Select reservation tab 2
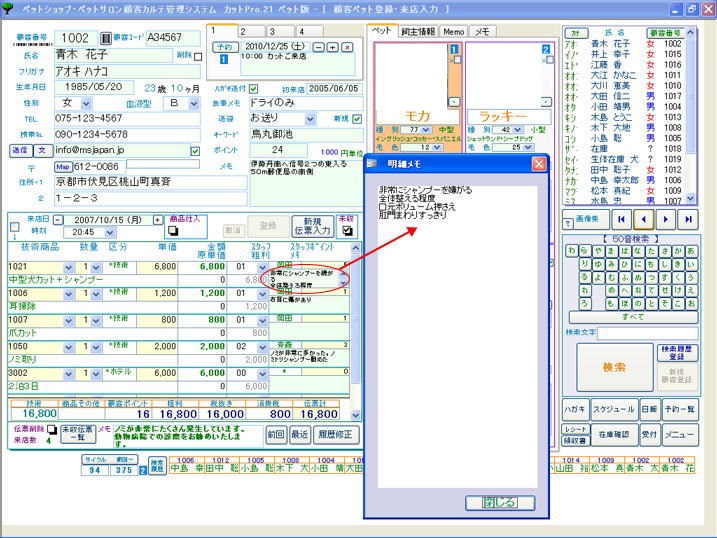 click(251, 32)
